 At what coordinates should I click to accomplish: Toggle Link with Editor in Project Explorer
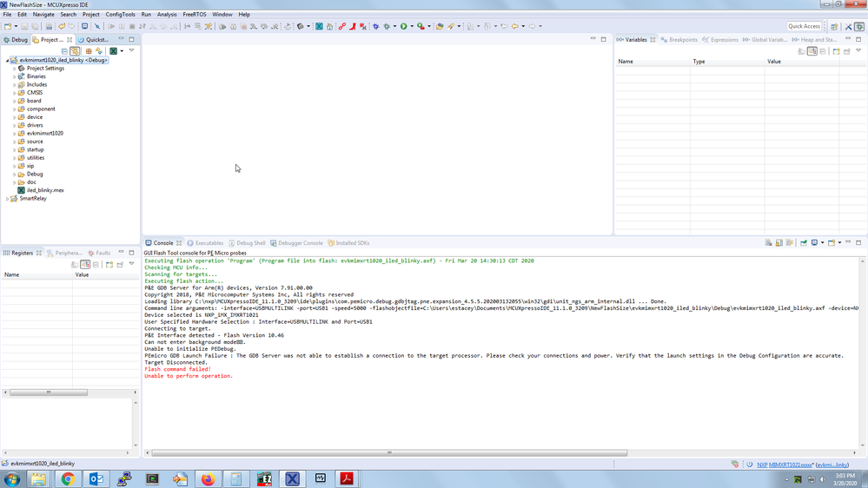coord(75,51)
